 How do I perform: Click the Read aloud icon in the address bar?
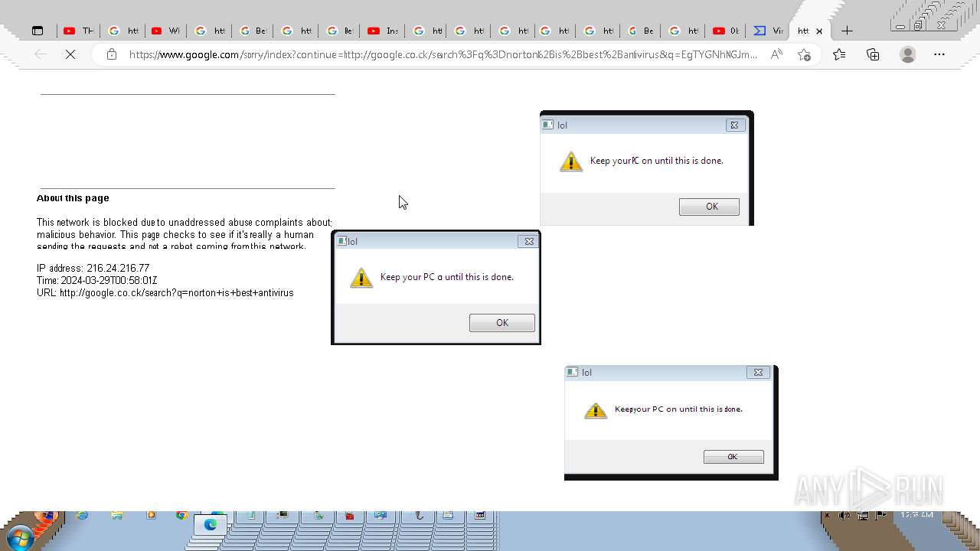776,54
